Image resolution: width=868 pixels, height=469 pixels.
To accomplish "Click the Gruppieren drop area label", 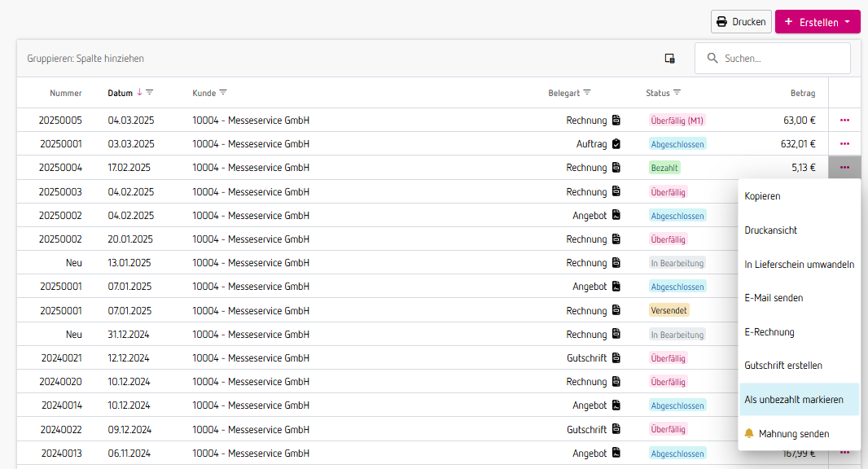I will click(85, 58).
